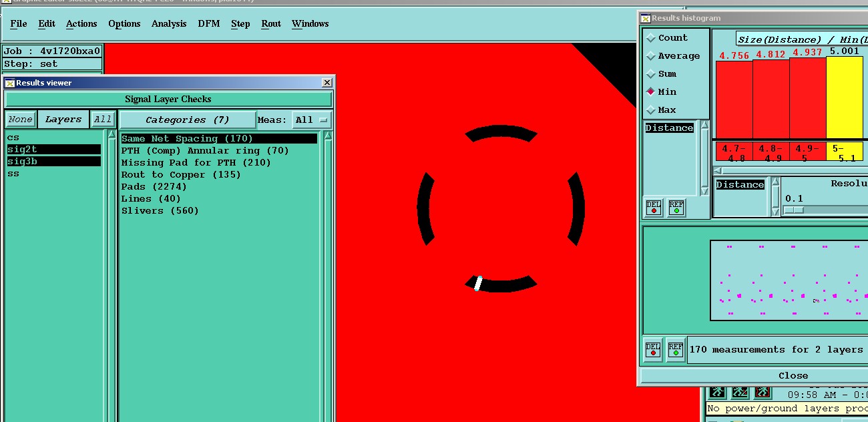Screen dimensions: 868x422
Task: Click the red histogram bar labeled 4.812
Action: coord(771,99)
